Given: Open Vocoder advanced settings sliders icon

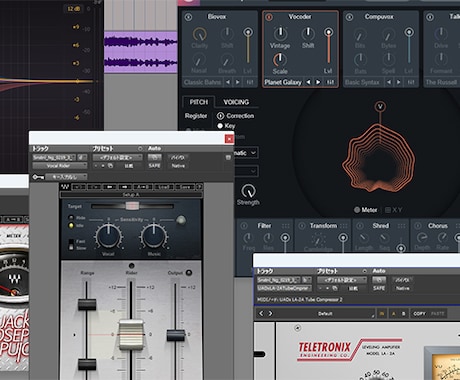Looking at the screenshot, I should click(x=330, y=82).
